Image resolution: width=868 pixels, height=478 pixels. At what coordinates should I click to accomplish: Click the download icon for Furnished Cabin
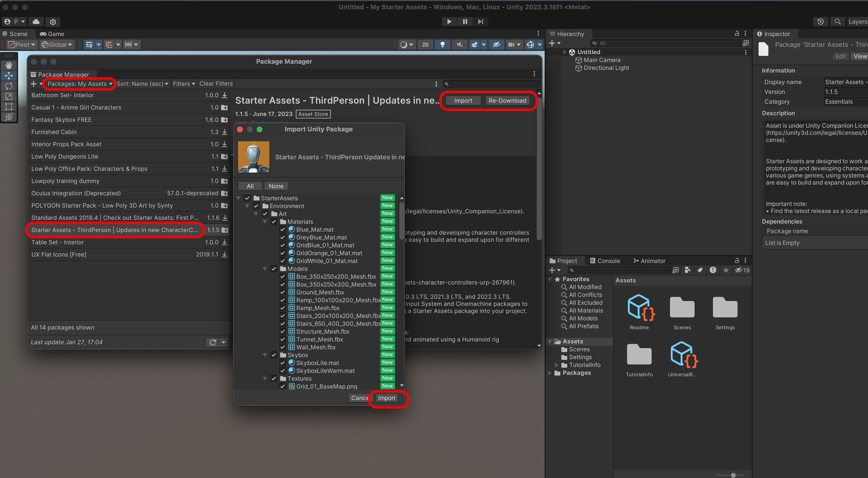point(224,132)
